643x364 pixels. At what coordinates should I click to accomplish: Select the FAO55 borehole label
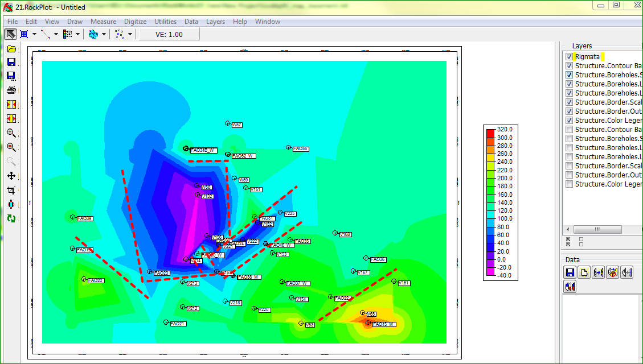301,149
